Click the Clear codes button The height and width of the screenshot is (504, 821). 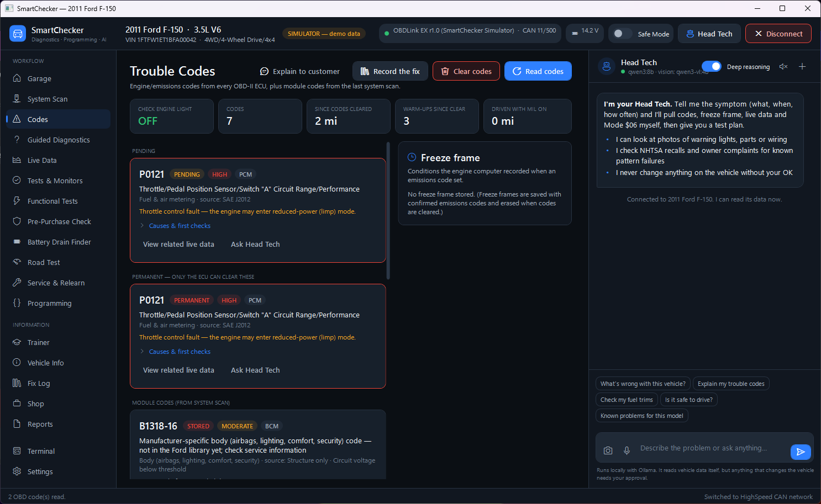[x=466, y=71]
